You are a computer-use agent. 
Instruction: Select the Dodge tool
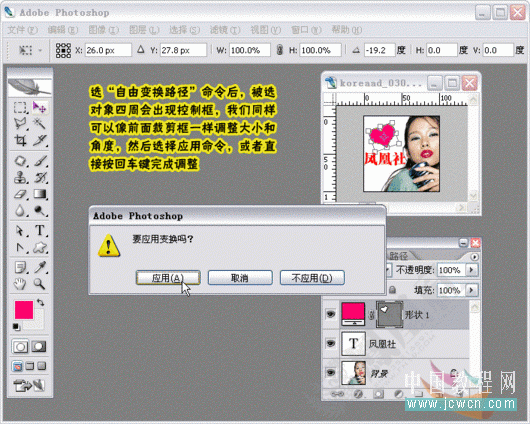point(40,211)
